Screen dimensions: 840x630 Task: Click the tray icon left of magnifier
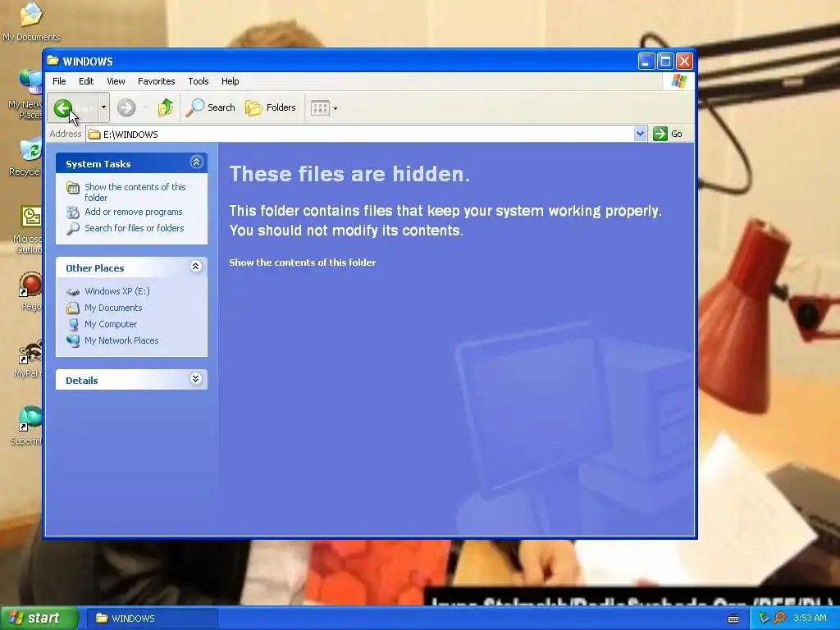tap(764, 618)
